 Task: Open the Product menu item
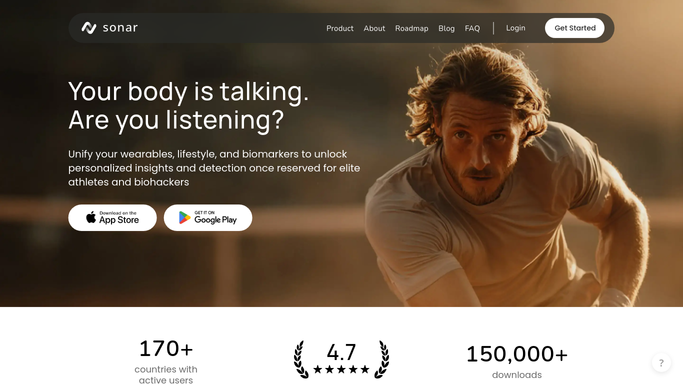340,28
